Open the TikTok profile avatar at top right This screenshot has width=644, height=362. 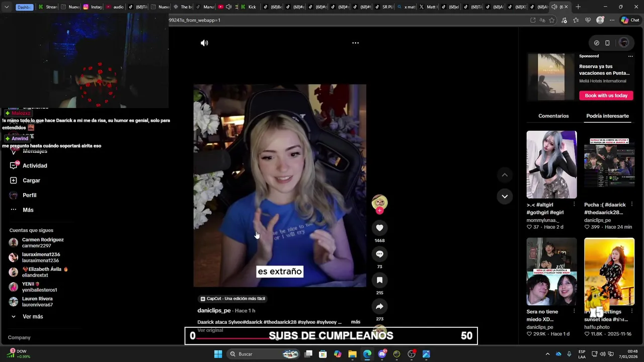point(624,43)
